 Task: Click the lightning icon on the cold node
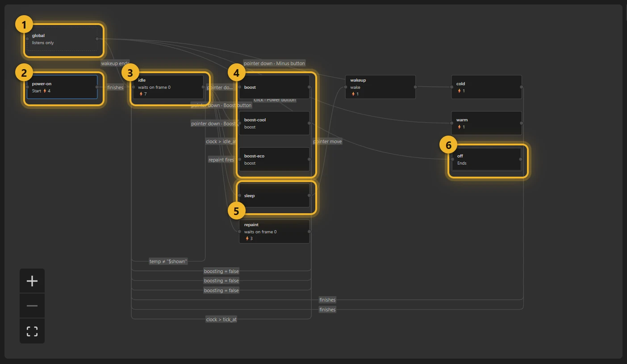459,91
